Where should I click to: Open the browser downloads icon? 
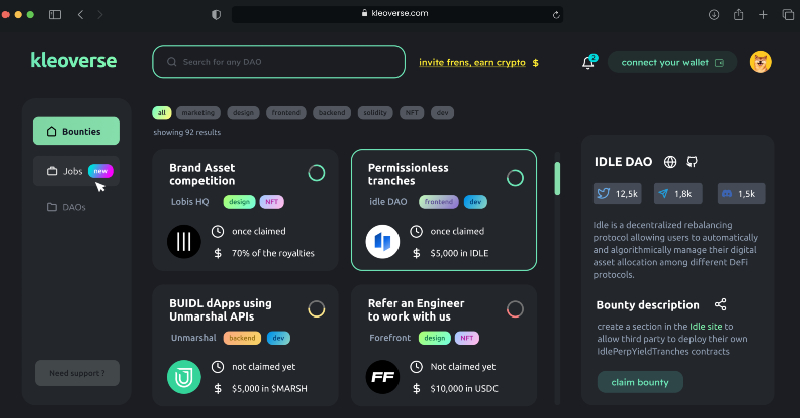point(714,14)
